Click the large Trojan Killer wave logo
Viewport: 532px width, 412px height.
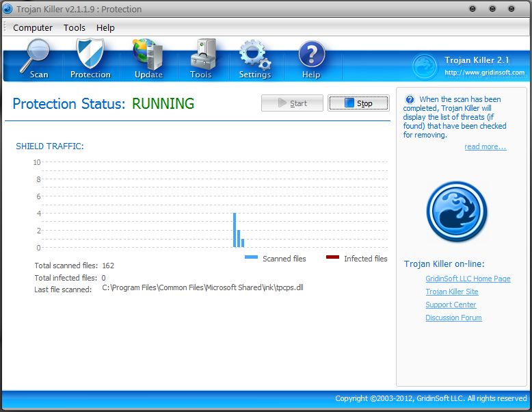457,211
